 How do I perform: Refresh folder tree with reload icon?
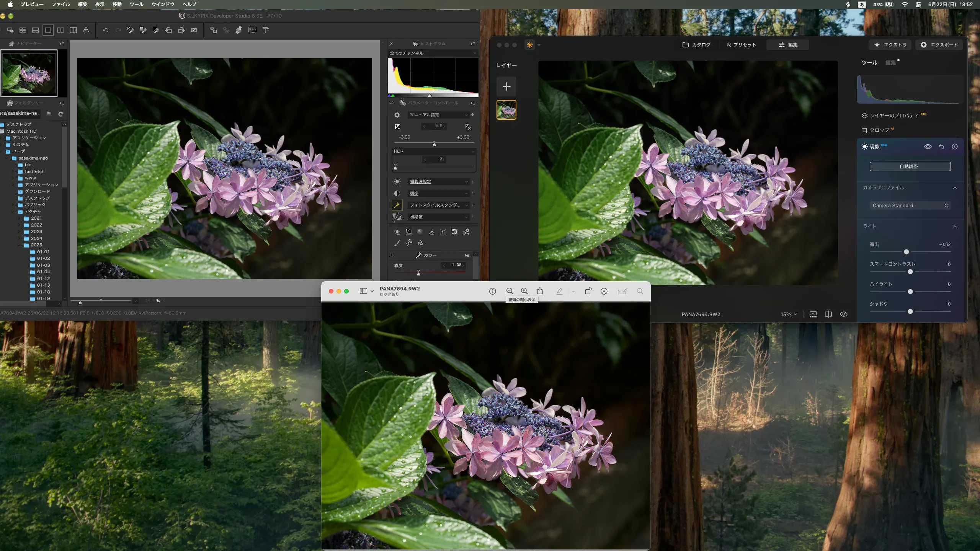tap(60, 114)
